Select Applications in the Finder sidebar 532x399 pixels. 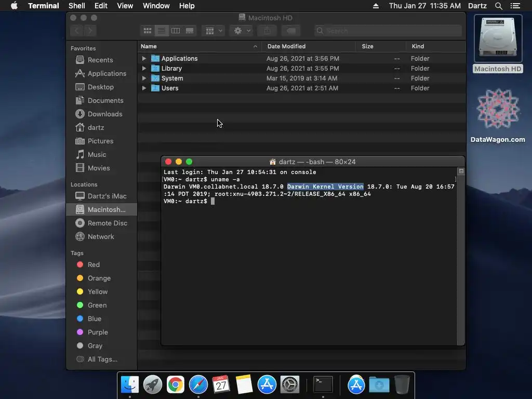coord(102,74)
